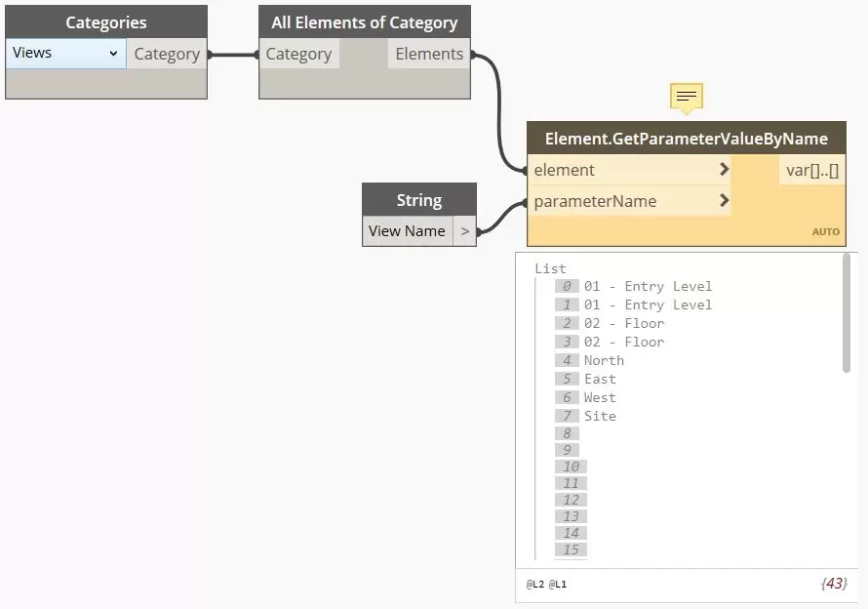Click the View Name text field
This screenshot has height=609, width=868.
408,231
